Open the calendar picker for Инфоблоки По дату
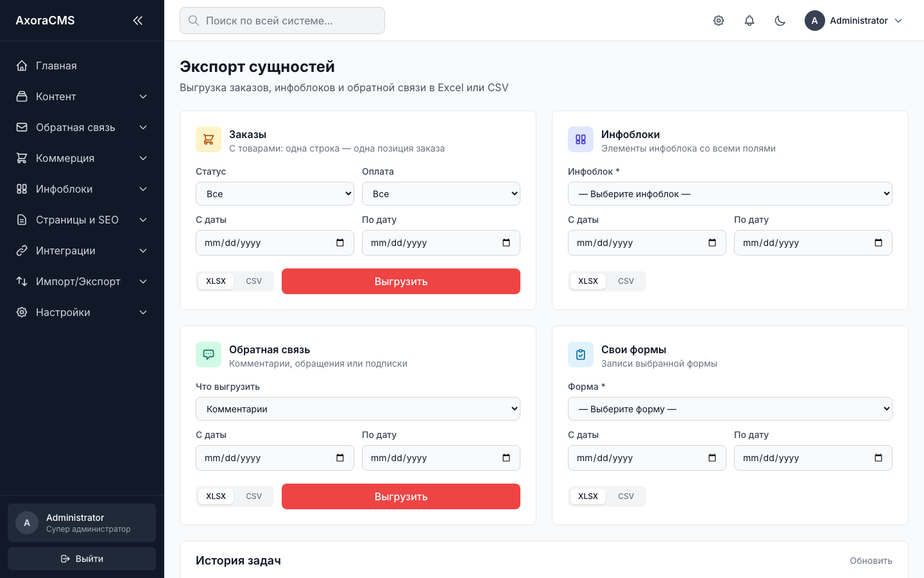 tap(878, 243)
